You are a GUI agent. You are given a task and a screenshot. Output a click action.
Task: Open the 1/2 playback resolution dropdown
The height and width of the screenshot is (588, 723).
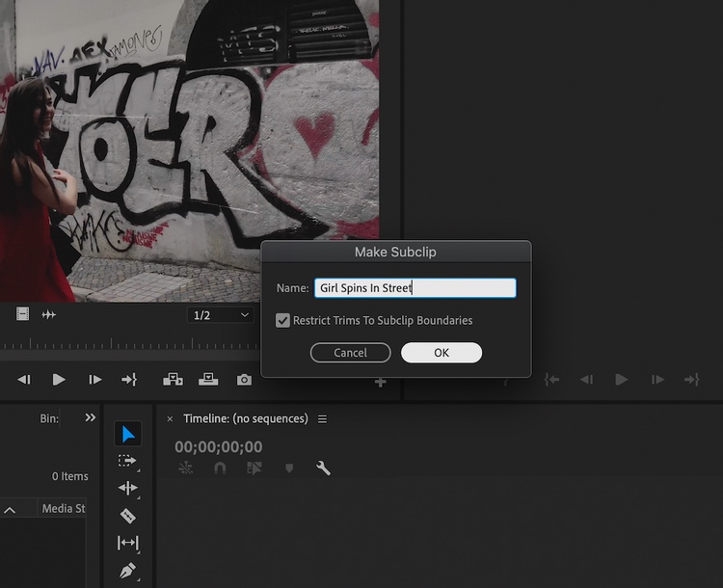[221, 315]
